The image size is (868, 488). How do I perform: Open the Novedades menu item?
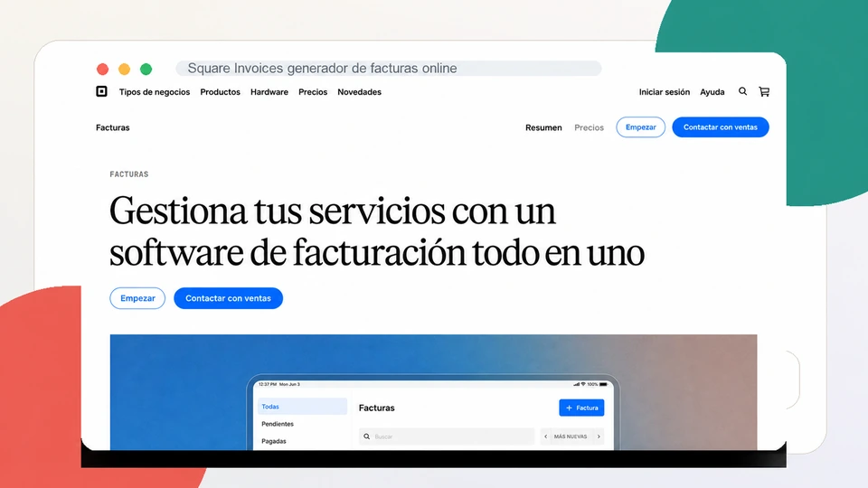(359, 92)
